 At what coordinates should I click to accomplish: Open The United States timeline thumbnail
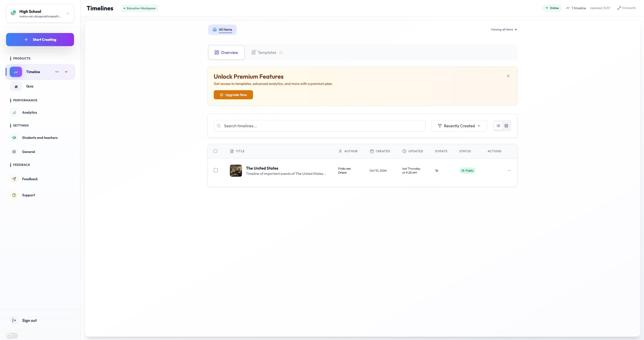click(236, 171)
